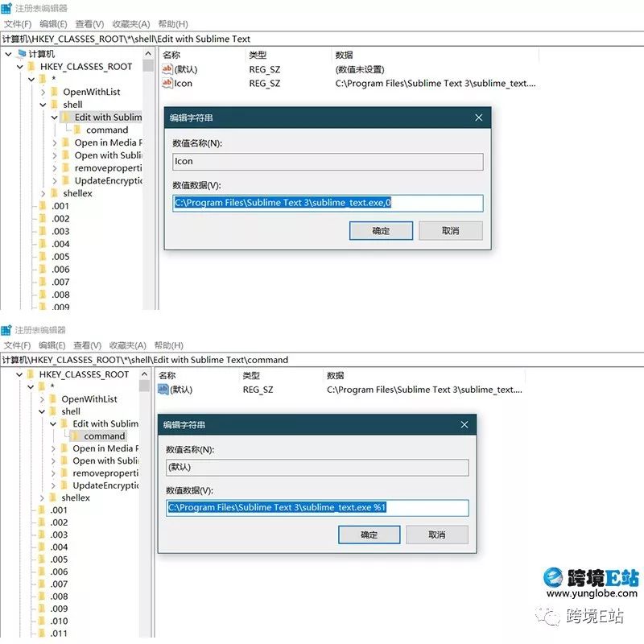Click HKEY_CLASSES_ROOT folder icon in lower tree
The height and width of the screenshot is (644, 644).
coord(31,374)
